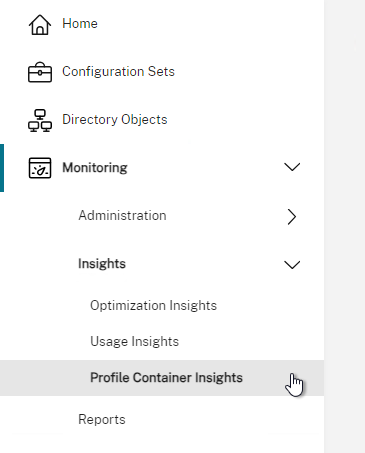This screenshot has height=453, width=365.
Task: Open the Administration submenu label
Action: tap(122, 215)
